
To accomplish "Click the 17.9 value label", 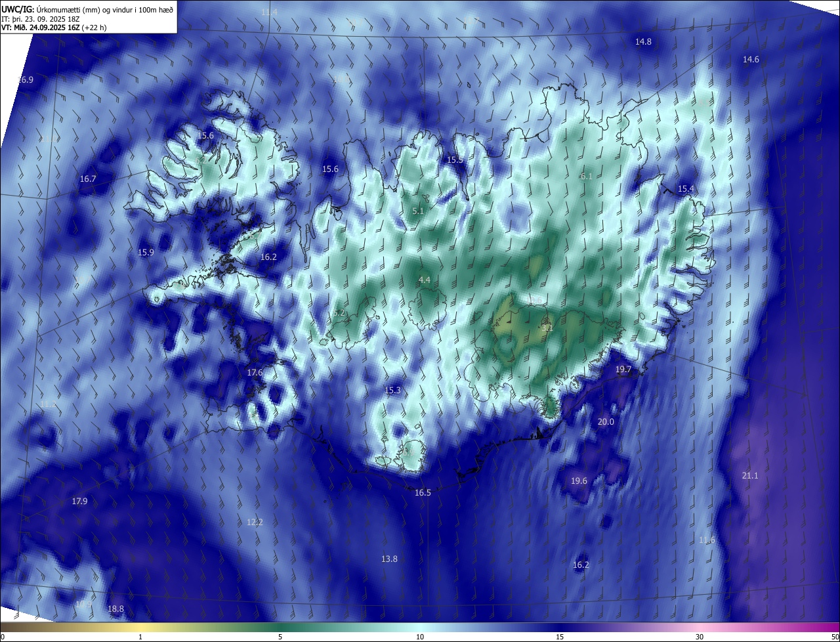I will (x=79, y=502).
